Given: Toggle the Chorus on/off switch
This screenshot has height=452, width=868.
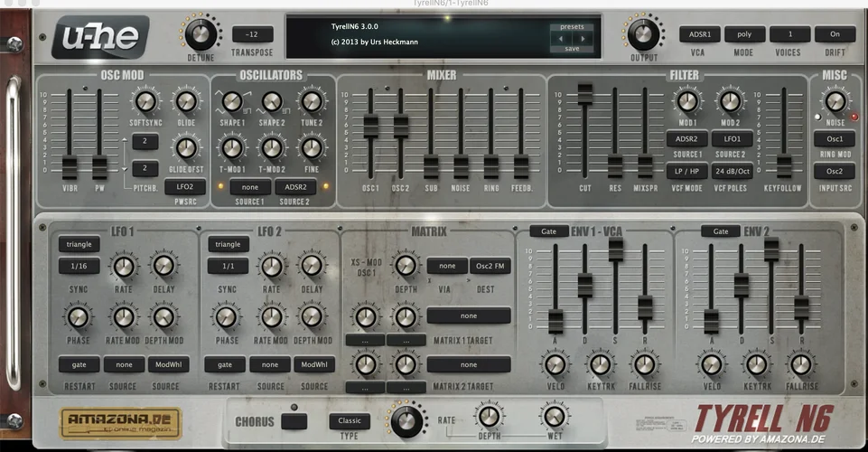Looking at the screenshot, I should tap(294, 421).
